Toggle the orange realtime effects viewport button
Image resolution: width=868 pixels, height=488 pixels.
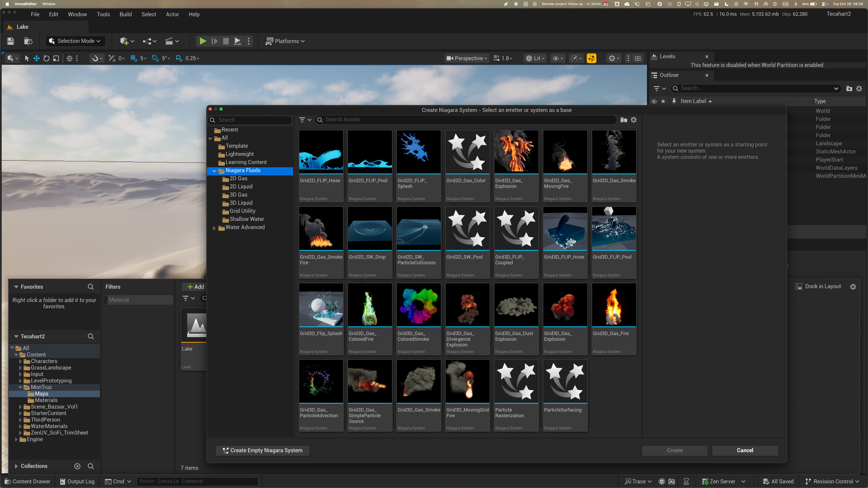point(591,58)
